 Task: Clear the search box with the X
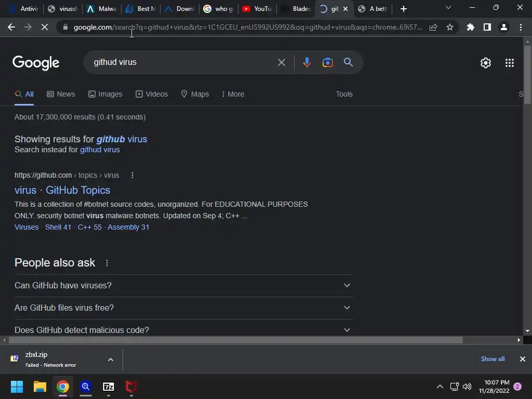(281, 62)
